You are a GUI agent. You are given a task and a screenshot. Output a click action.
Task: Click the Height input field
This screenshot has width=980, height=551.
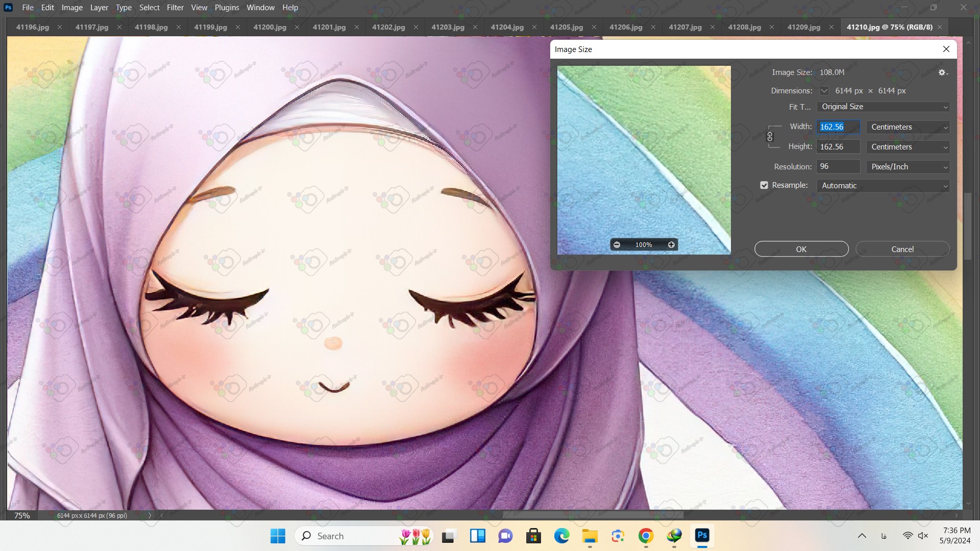[838, 146]
